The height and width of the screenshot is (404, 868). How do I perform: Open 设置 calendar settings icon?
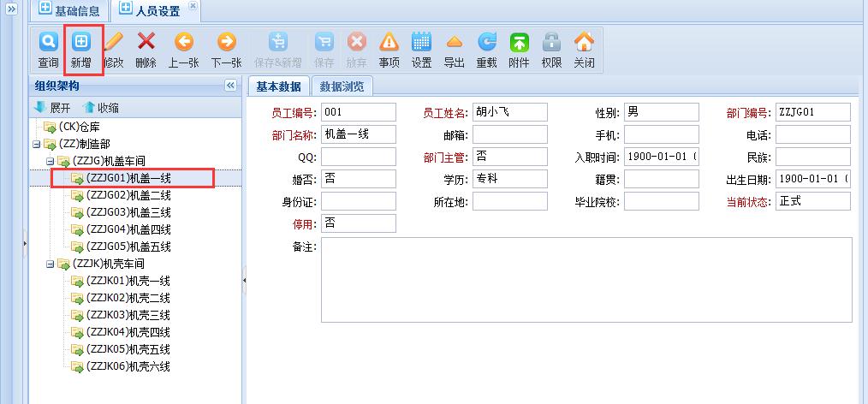tap(421, 41)
